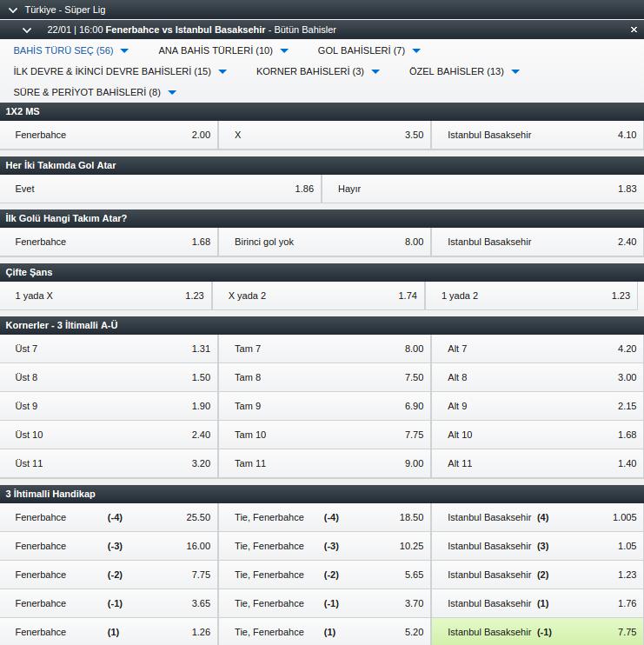Pick Tie, Fenerbahce (-2) at 5.65
The image size is (644, 645).
[324, 575]
